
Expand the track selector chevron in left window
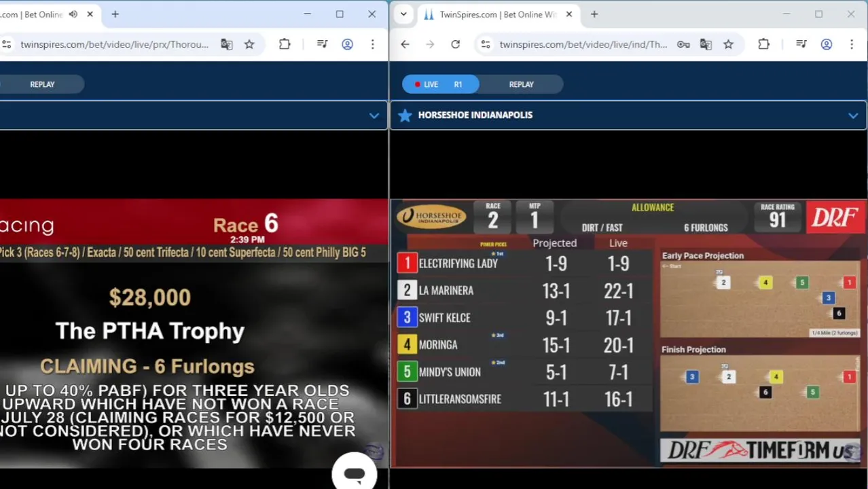tap(374, 115)
